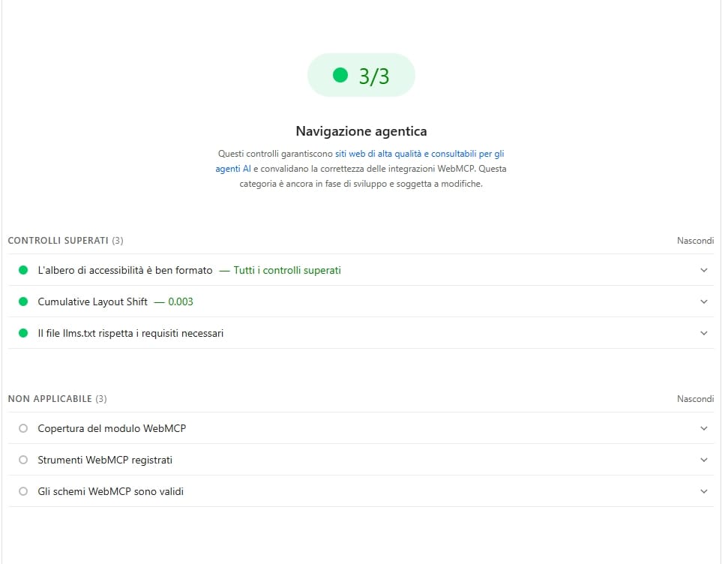The width and height of the screenshot is (728, 564).
Task: Click the Navigazione agentica heading
Action: [361, 131]
